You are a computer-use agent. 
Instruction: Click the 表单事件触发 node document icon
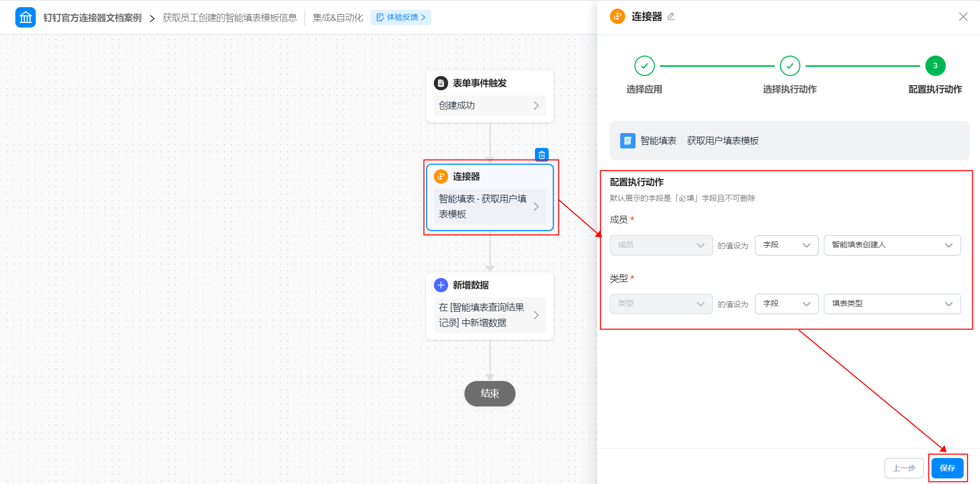tap(441, 83)
